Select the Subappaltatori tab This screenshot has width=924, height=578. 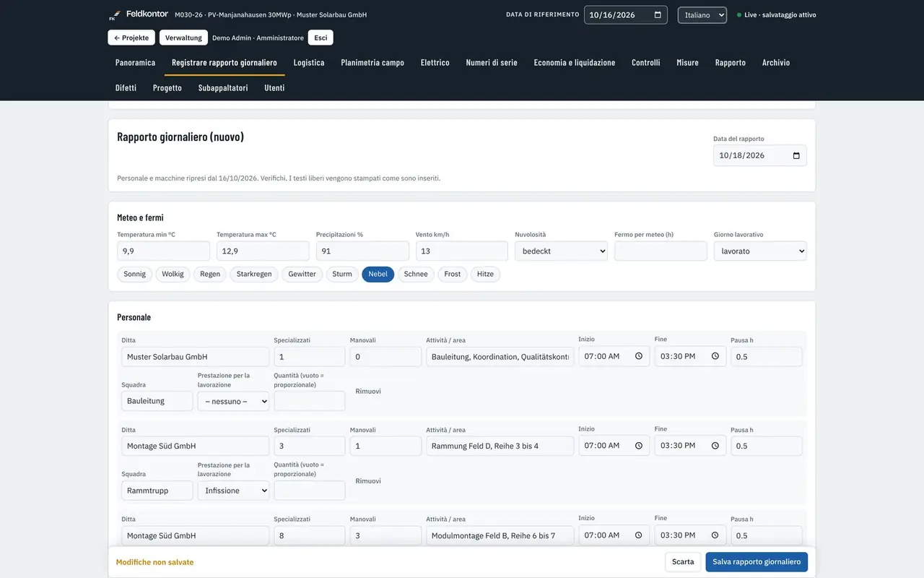(x=223, y=88)
